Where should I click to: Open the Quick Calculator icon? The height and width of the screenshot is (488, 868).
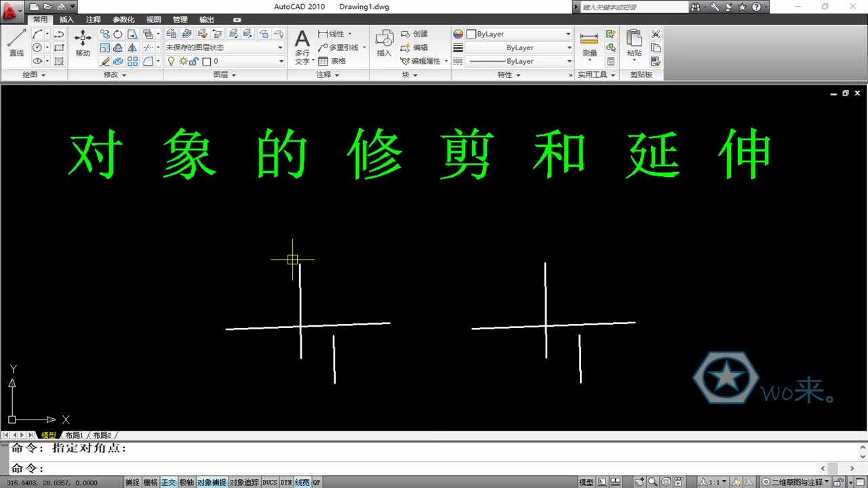click(x=611, y=61)
